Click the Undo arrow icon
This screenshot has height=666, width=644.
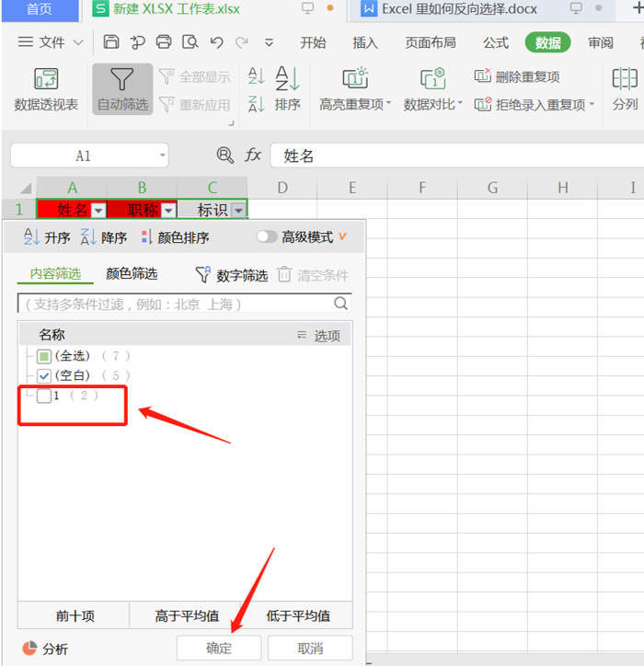click(216, 42)
